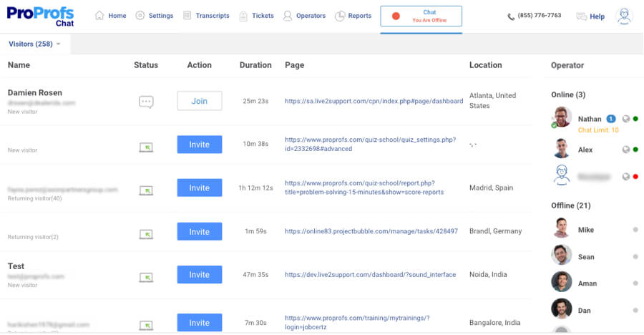Image resolution: width=644 pixels, height=335 pixels.
Task: Click Alex's operator photo
Action: [x=562, y=149]
